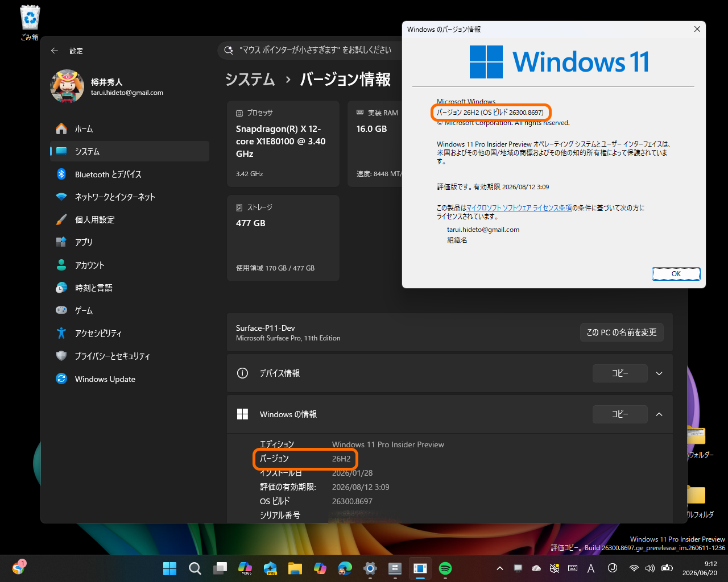This screenshot has height=582, width=728.
Task: Open Windows Update in the sidebar
Action: (130, 379)
